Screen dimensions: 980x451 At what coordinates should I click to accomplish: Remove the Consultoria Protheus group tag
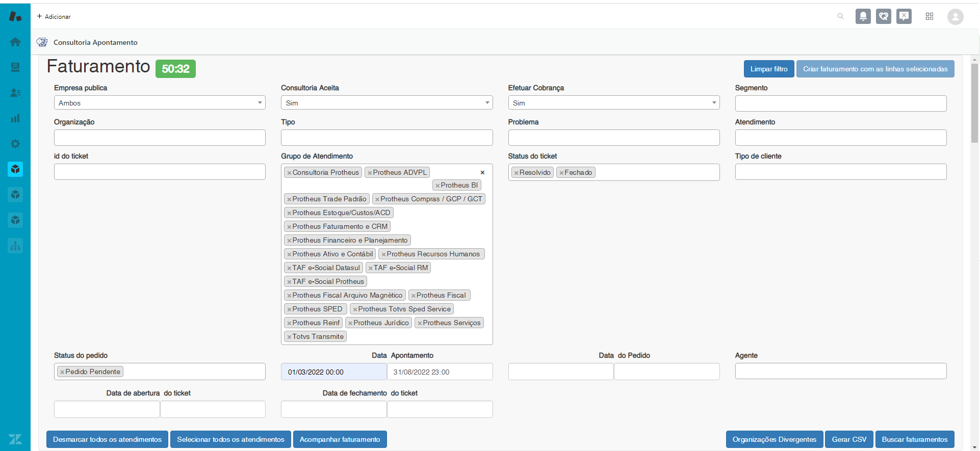[x=289, y=173]
